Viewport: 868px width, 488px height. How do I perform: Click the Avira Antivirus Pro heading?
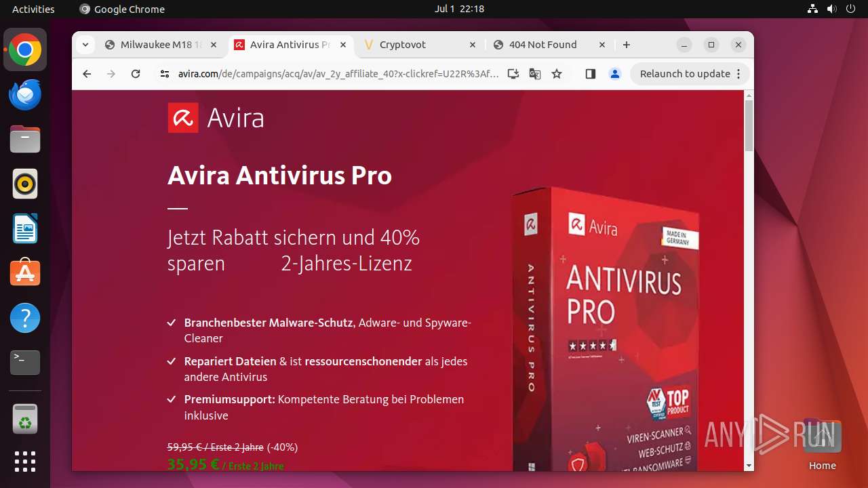279,176
